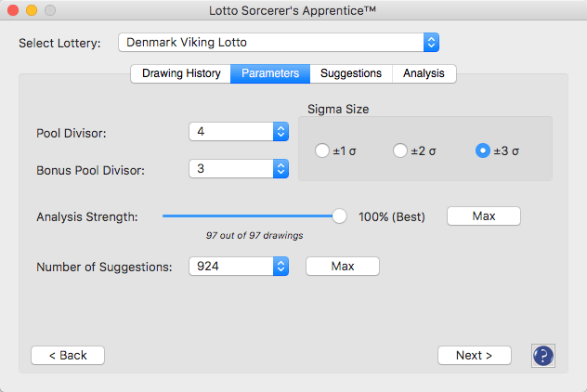This screenshot has width=587, height=392.
Task: Open the blue help question mark icon
Action: pyautogui.click(x=542, y=356)
